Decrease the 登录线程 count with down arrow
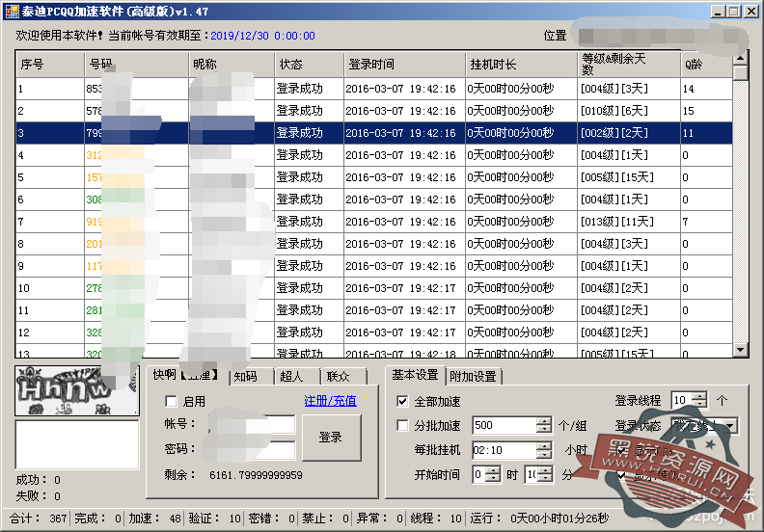This screenshot has height=532, width=764. pyautogui.click(x=699, y=405)
